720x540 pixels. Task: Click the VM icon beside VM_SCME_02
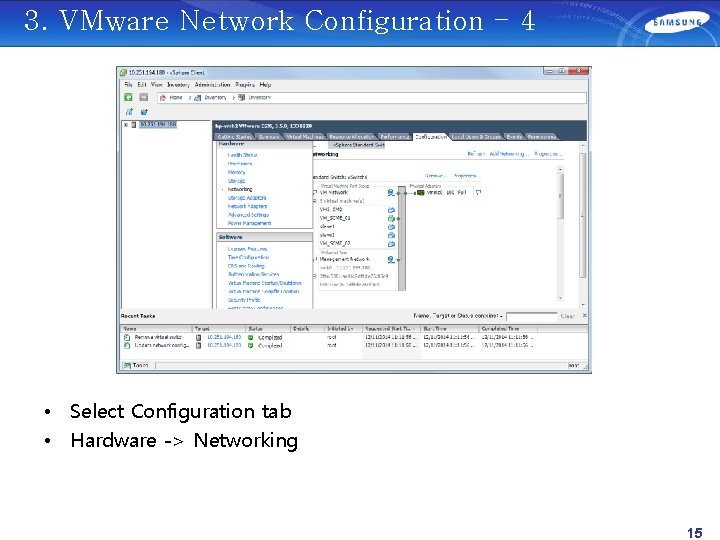pyautogui.click(x=391, y=243)
